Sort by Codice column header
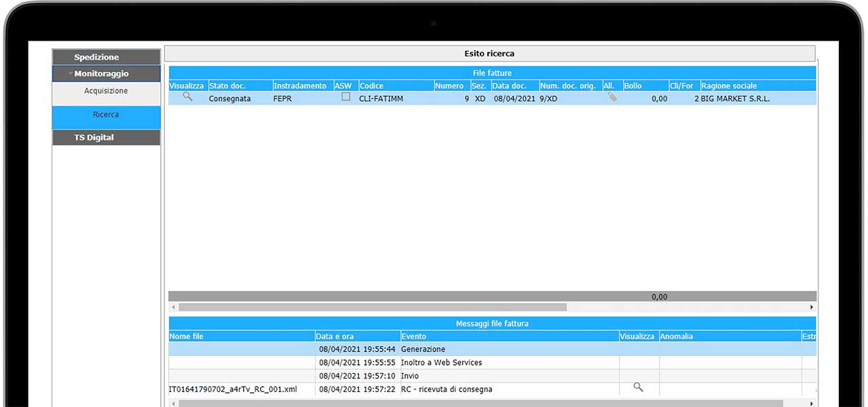Image resolution: width=868 pixels, height=407 pixels. click(x=396, y=85)
